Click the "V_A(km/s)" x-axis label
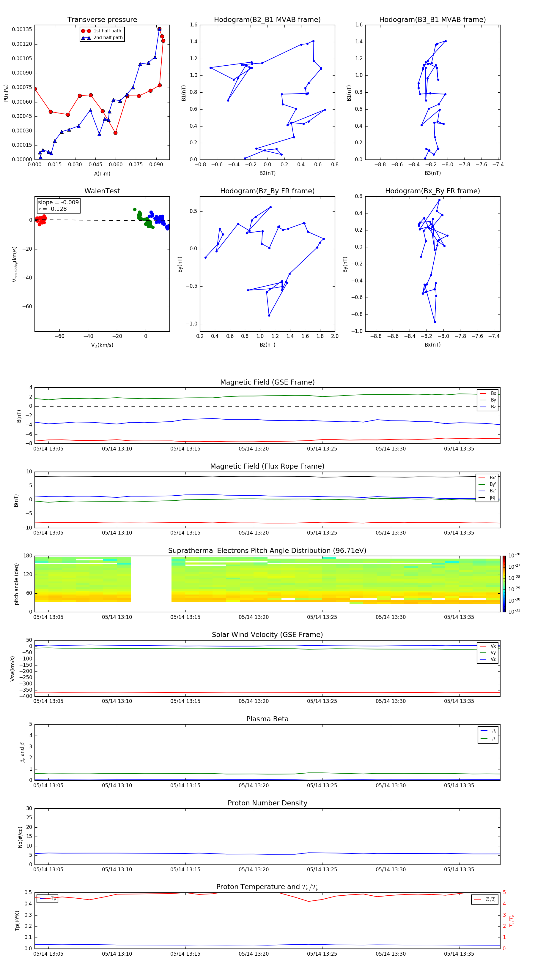 [102, 345]
